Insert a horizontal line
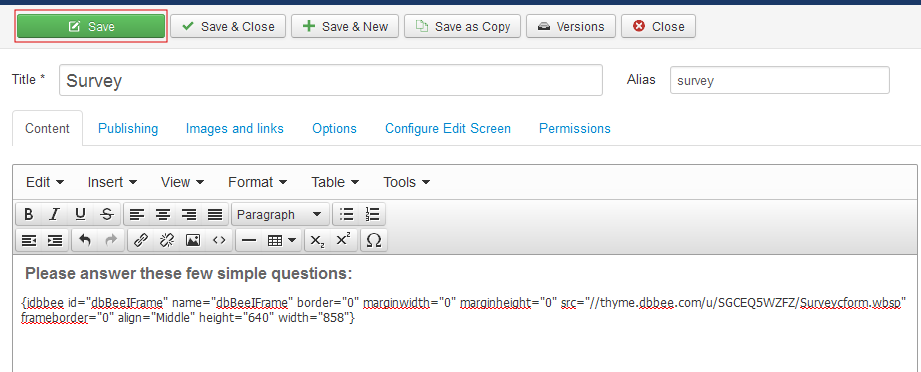921x372 pixels. point(249,240)
